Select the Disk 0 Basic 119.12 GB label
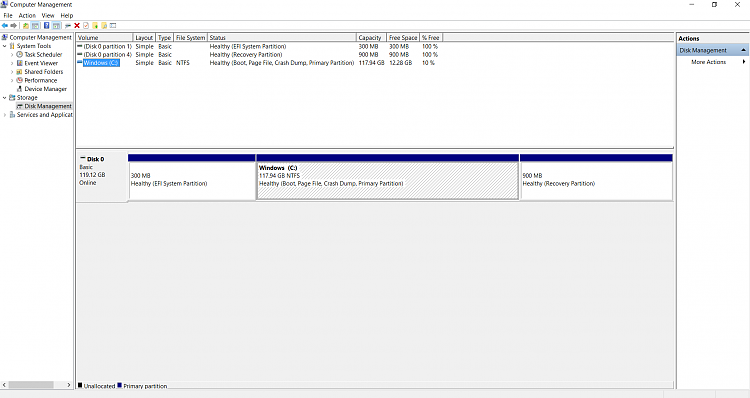The width and height of the screenshot is (750, 398). 102,177
